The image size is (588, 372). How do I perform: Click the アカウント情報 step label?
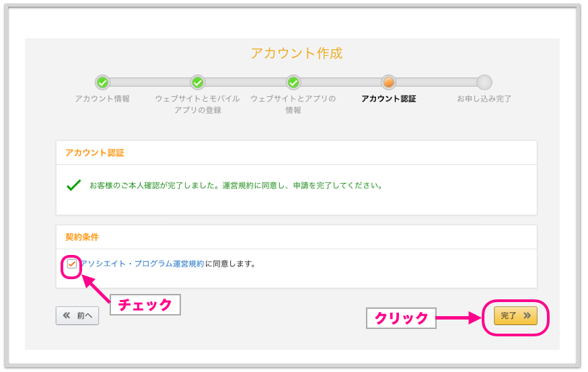click(x=102, y=99)
